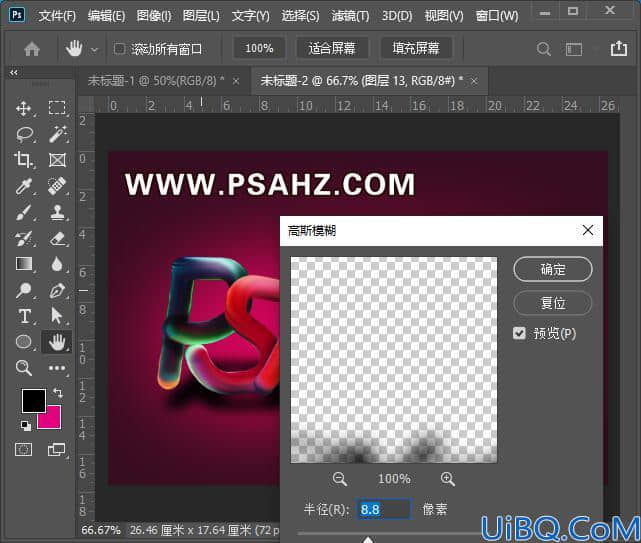Select the Eraser tool
The height and width of the screenshot is (543, 641).
tap(57, 238)
